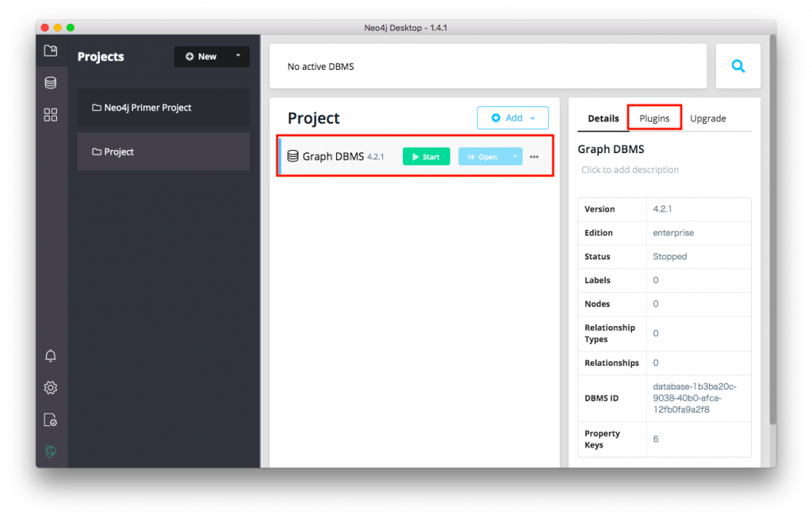
Task: Click the magnifier search button
Action: tap(738, 67)
